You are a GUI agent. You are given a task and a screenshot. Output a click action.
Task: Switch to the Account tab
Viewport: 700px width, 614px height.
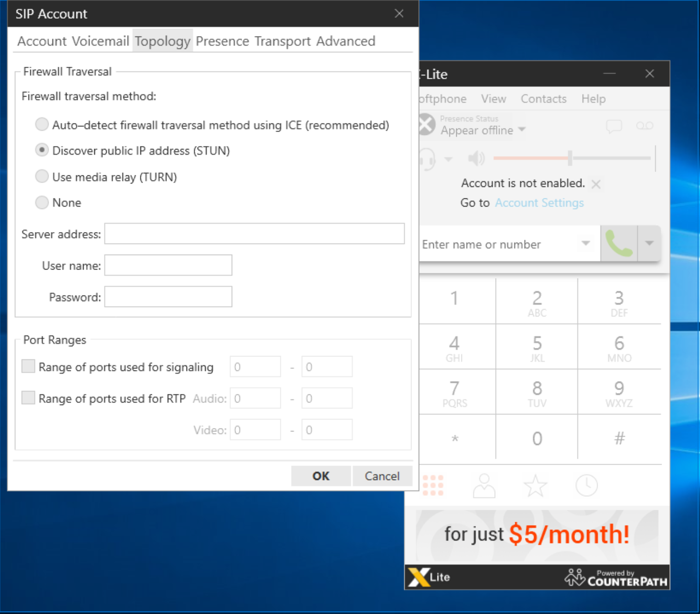(42, 41)
